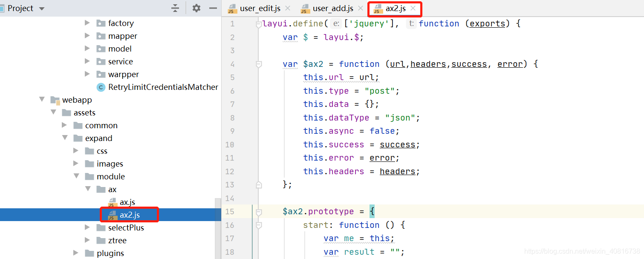Expand the common folder
Image resolution: width=644 pixels, height=259 pixels.
click(64, 125)
